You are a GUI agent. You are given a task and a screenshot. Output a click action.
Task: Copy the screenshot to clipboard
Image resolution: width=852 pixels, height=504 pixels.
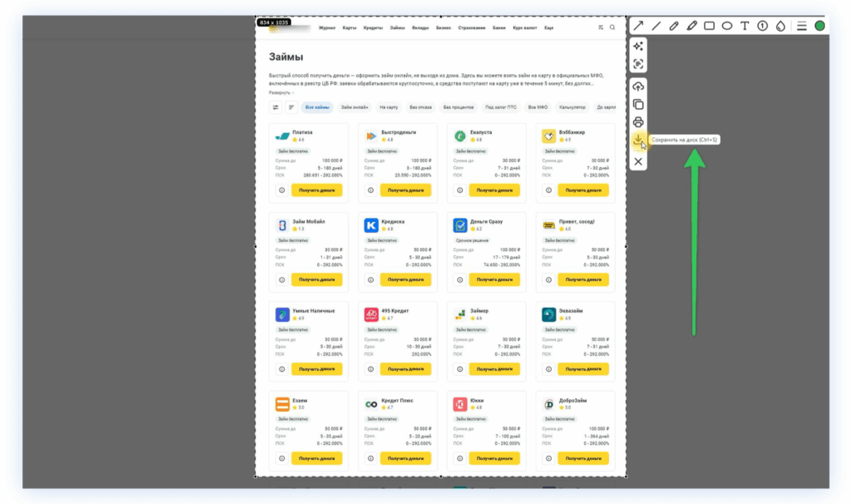[638, 104]
